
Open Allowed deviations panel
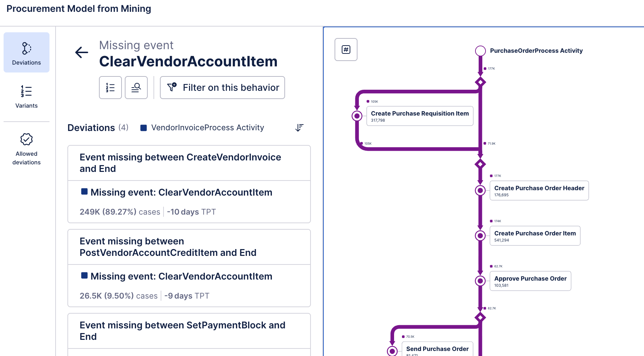(27, 149)
